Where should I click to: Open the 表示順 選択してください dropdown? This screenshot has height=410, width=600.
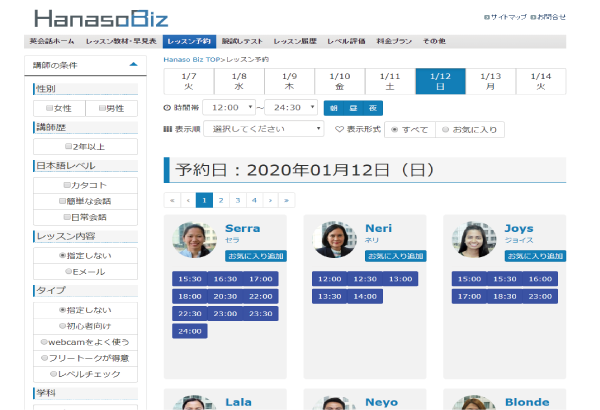click(x=264, y=129)
